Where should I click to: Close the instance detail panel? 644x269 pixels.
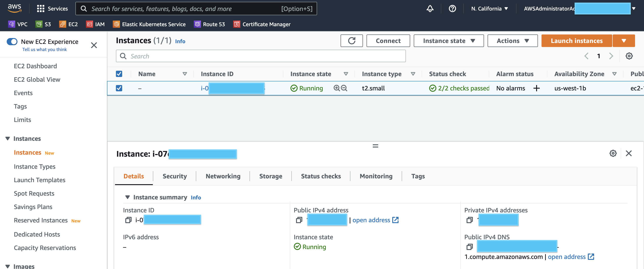tap(629, 153)
